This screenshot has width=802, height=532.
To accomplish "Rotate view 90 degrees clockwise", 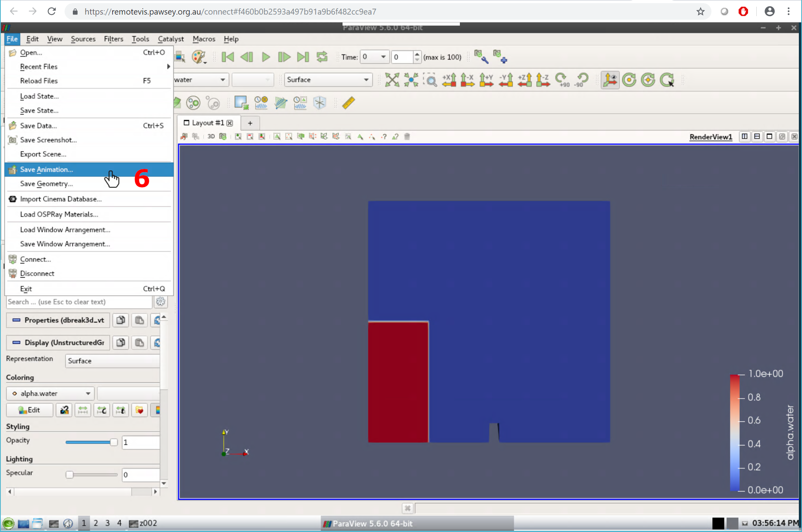I will [562, 80].
